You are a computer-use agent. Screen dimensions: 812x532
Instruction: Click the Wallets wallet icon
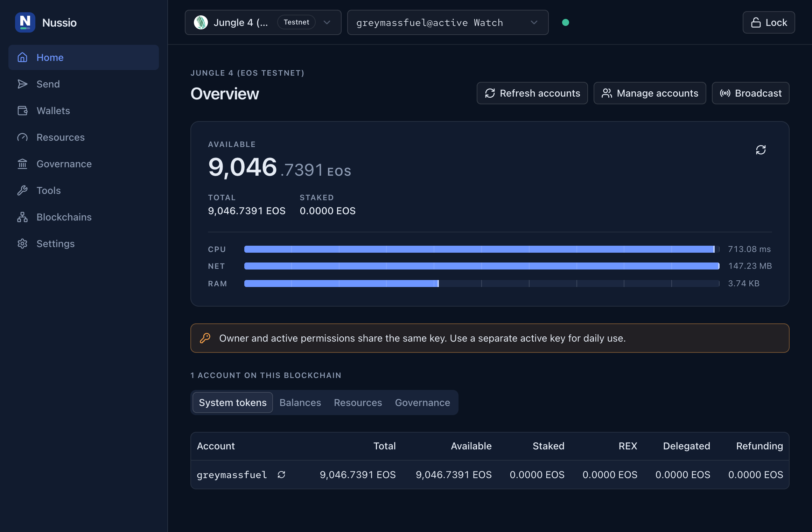22,111
